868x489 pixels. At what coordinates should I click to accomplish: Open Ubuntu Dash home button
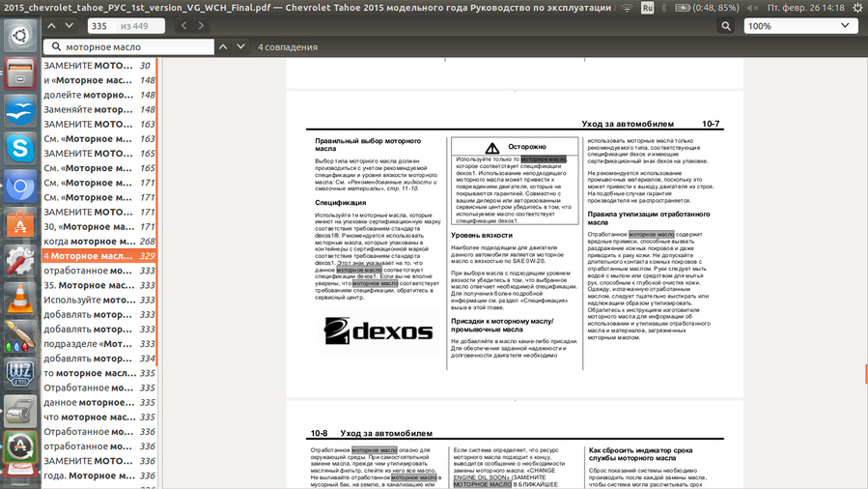[x=20, y=36]
